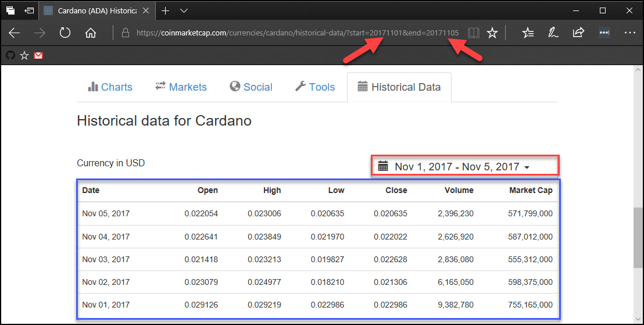Click the 0.029126 open value

[x=201, y=305]
